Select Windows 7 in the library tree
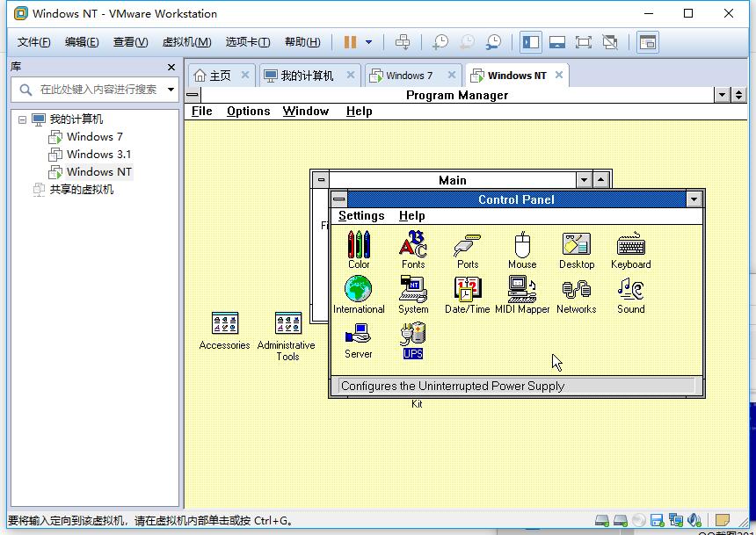Screen dimensions: 756x535 pyautogui.click(x=86, y=137)
